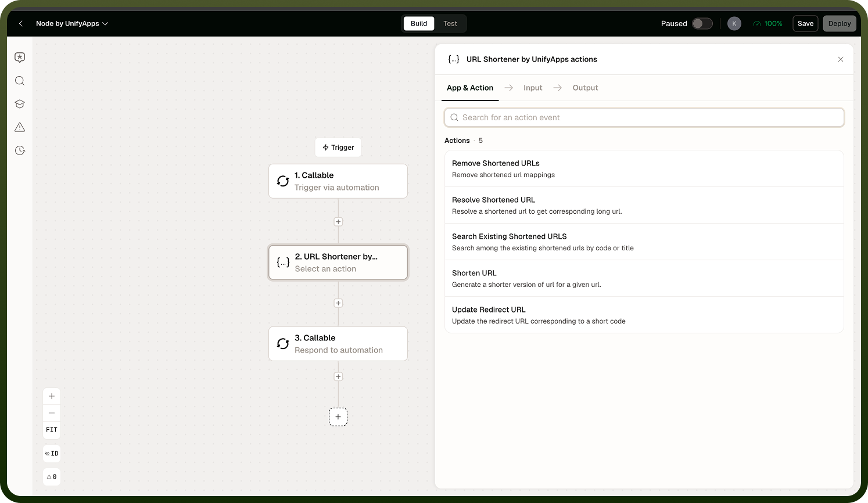Open the warnings triangle sidebar icon

tap(20, 127)
